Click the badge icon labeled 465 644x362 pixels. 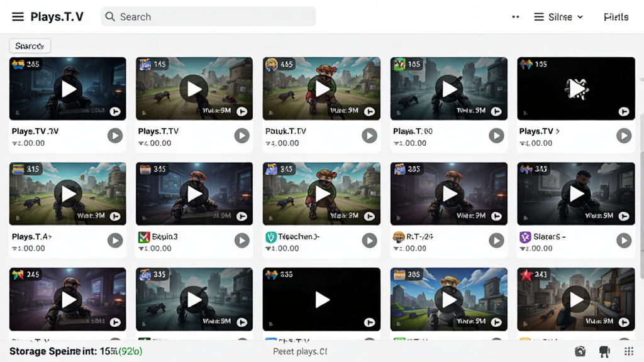[272, 65]
